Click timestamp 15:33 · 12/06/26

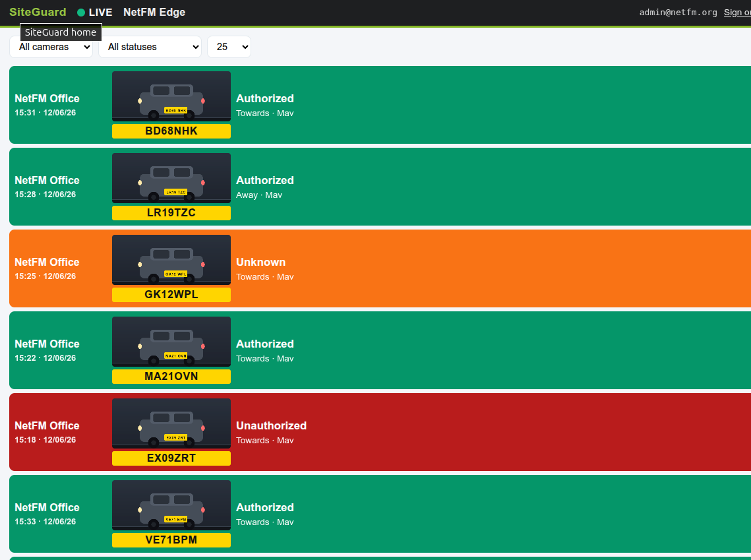45,522
